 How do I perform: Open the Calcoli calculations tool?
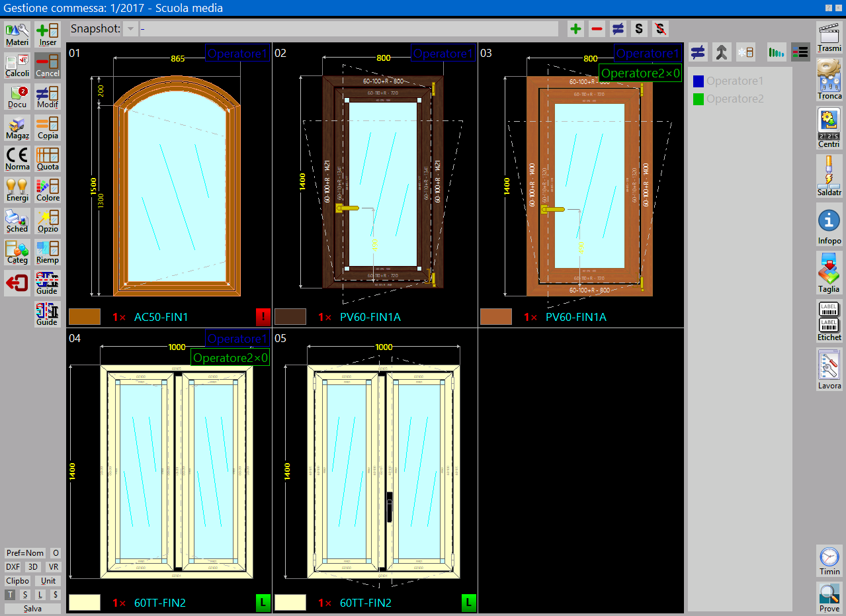click(x=17, y=66)
